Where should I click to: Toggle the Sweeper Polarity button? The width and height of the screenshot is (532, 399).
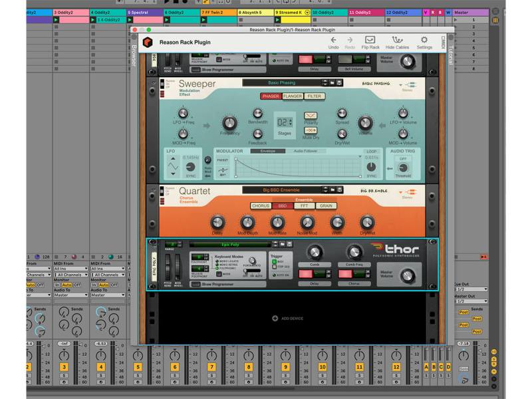click(311, 116)
